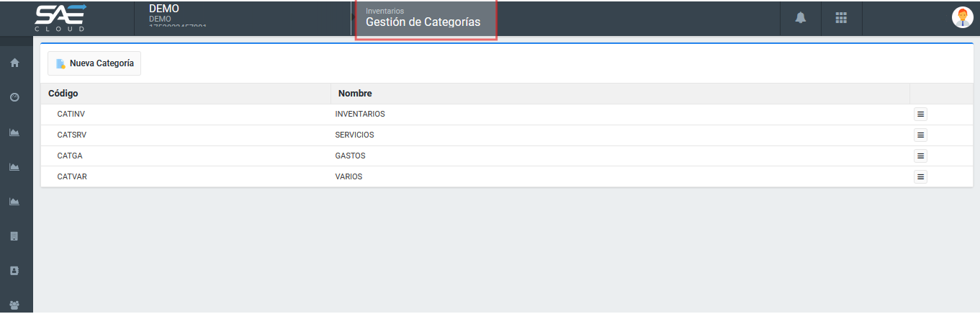Sort by the Código column header

coord(63,94)
